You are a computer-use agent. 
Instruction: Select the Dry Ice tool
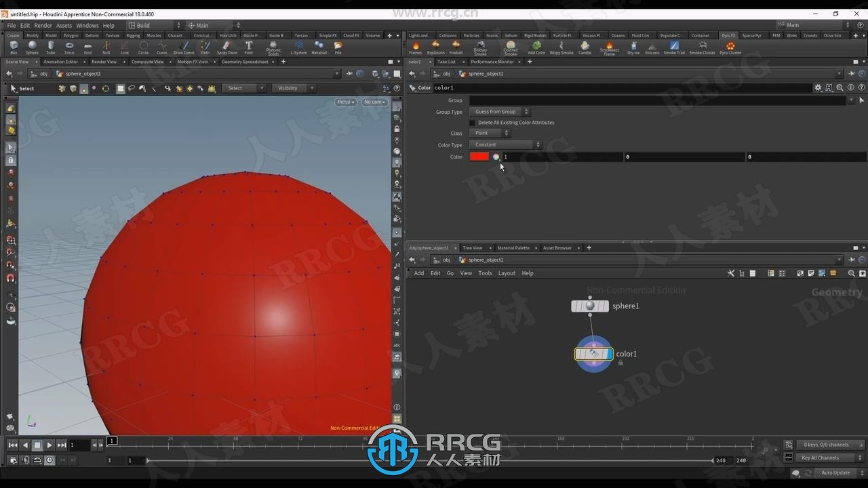pos(633,47)
